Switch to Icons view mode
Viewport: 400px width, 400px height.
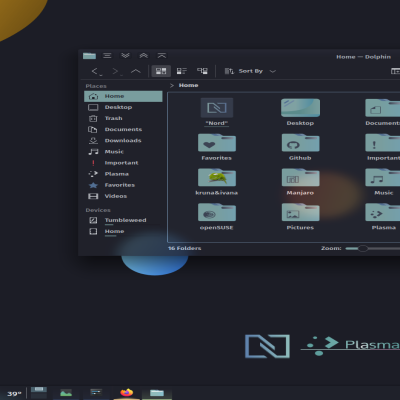(x=161, y=71)
